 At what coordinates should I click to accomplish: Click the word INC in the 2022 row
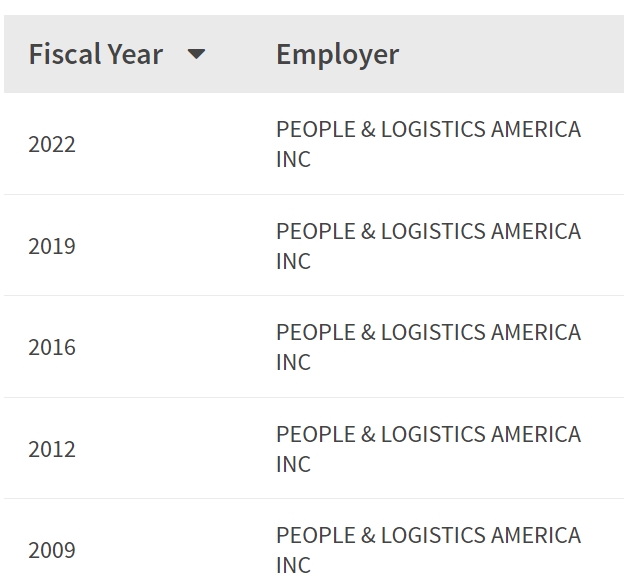point(293,159)
